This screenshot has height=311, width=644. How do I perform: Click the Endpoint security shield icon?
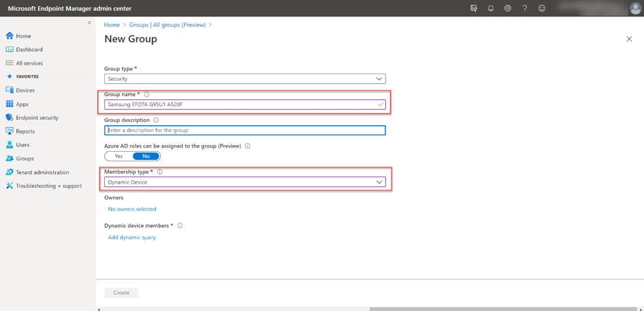point(10,118)
